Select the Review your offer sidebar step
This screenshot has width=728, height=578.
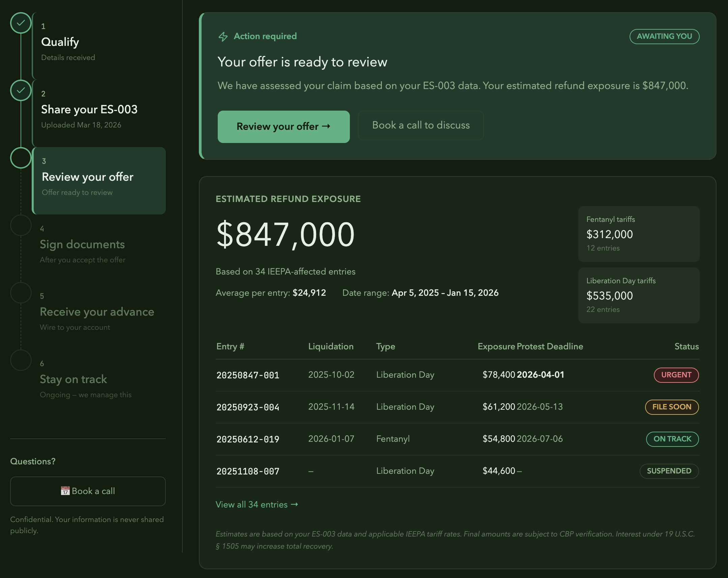click(99, 180)
